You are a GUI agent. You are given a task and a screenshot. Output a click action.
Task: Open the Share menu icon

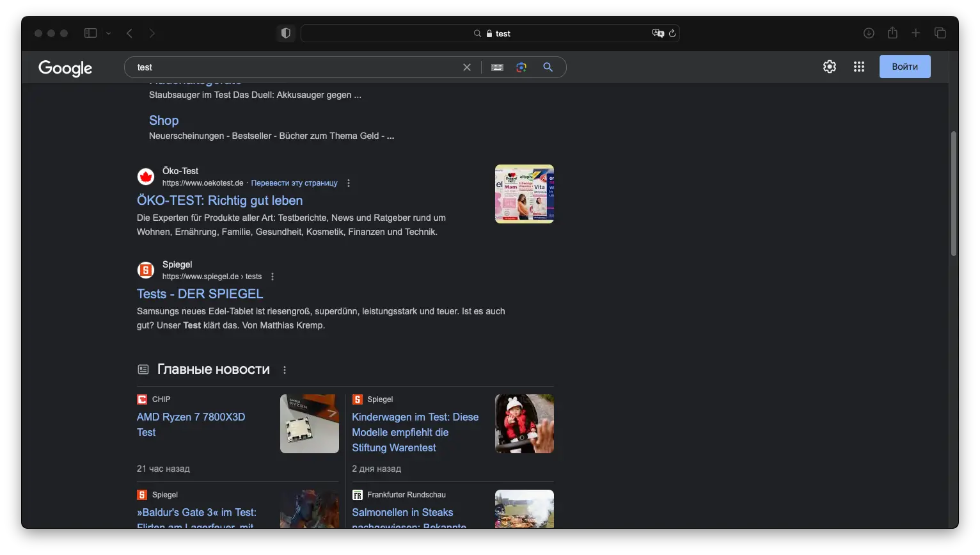pyautogui.click(x=892, y=33)
